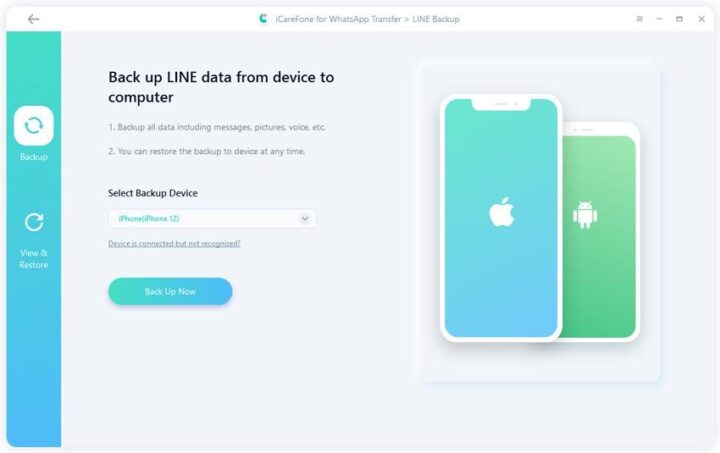Click the Android robot icon on green phone
Image resolution: width=720 pixels, height=453 pixels.
click(585, 214)
